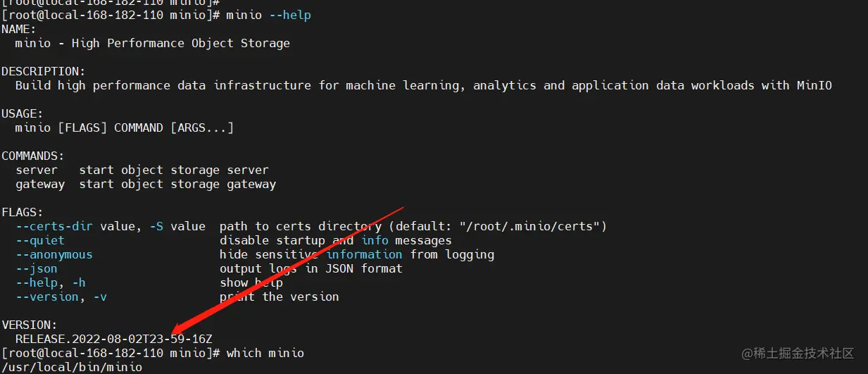Click the "/usr/local/bin/minio" path output
The height and width of the screenshot is (374, 868).
click(72, 367)
